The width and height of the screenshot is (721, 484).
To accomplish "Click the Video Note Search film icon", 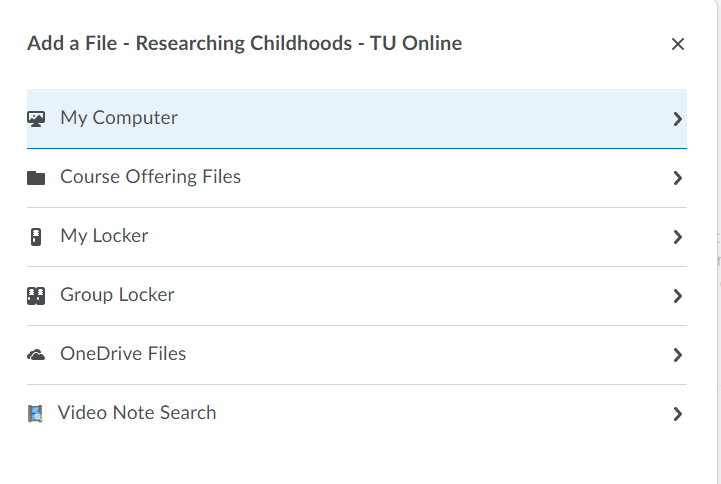I will pyautogui.click(x=35, y=414).
